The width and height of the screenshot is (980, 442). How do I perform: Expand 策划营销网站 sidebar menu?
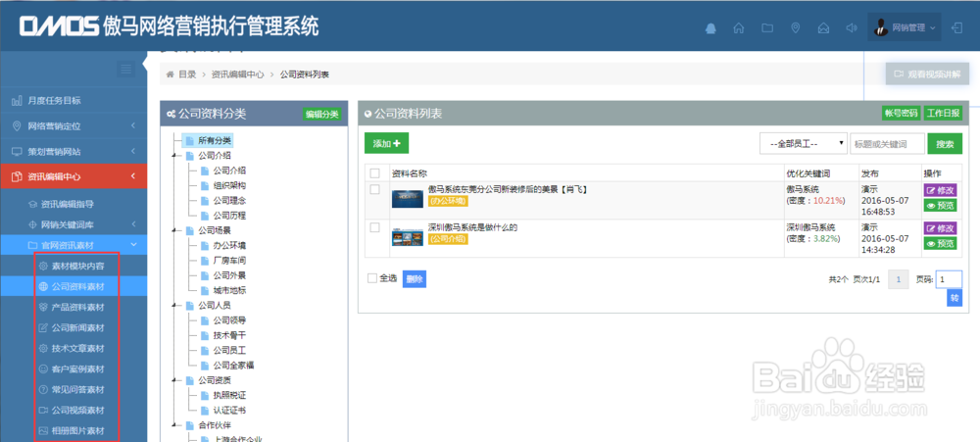click(x=73, y=151)
